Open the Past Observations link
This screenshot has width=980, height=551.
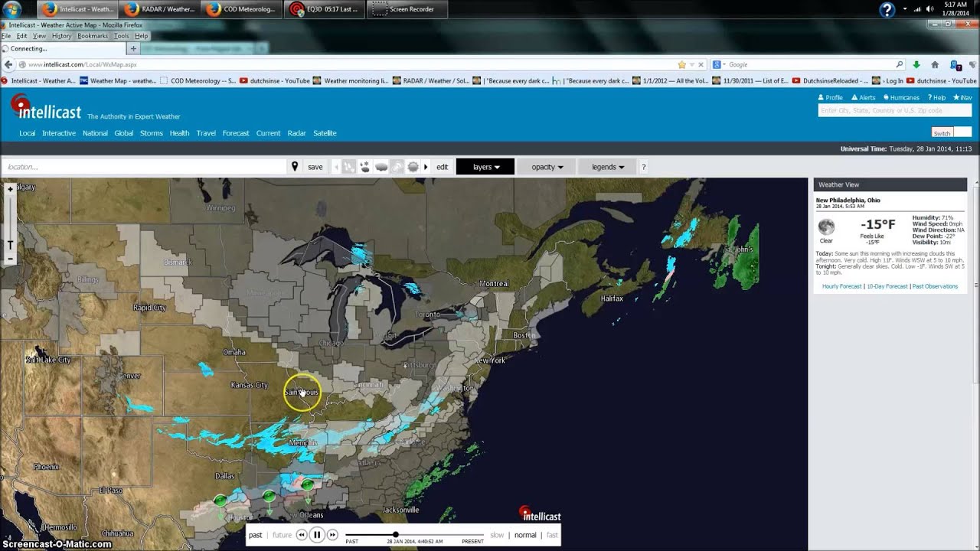pos(936,286)
